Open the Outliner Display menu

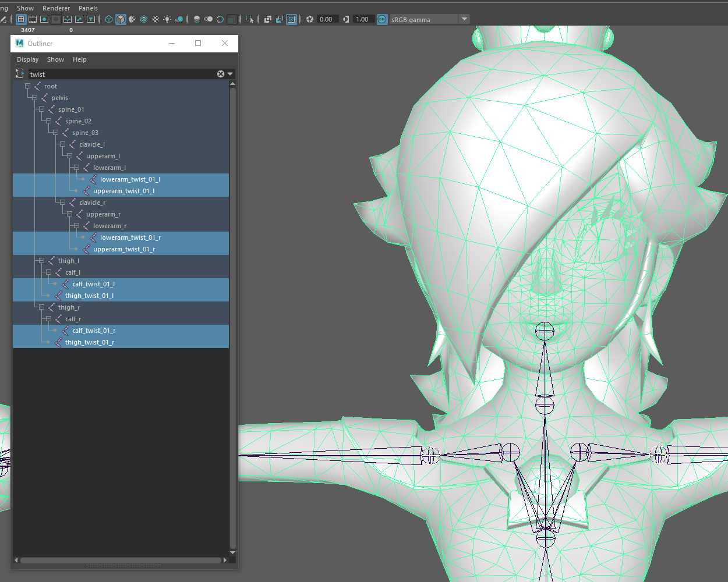pyautogui.click(x=27, y=59)
